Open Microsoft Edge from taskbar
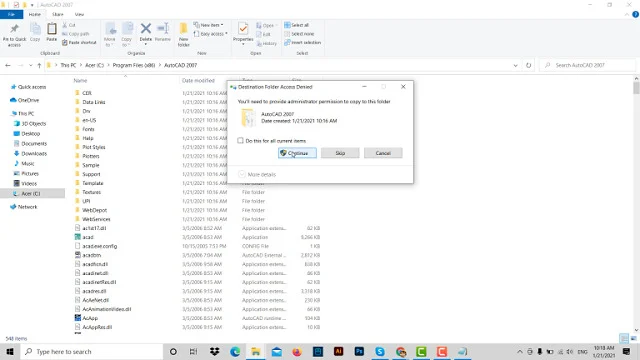 [235, 351]
